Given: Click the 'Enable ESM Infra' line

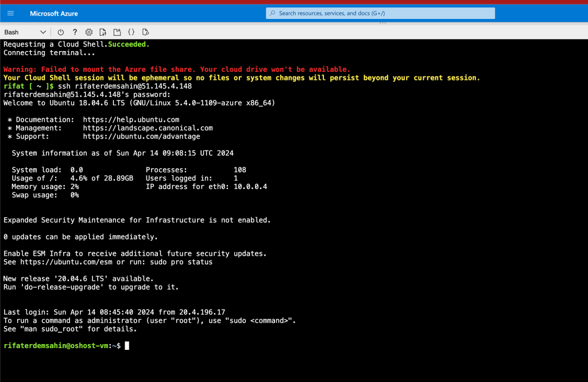Looking at the screenshot, I should pos(135,254).
